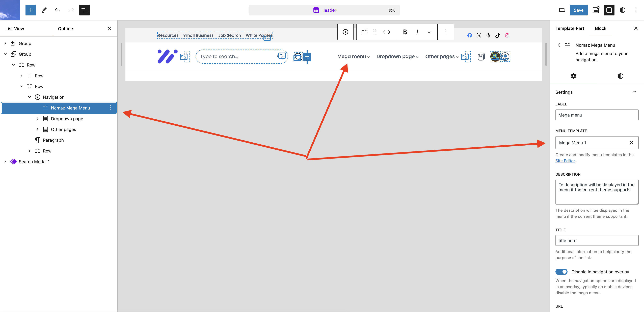Switch to the Outline tab
Screen dimensions: 644x312
pyautogui.click(x=65, y=29)
